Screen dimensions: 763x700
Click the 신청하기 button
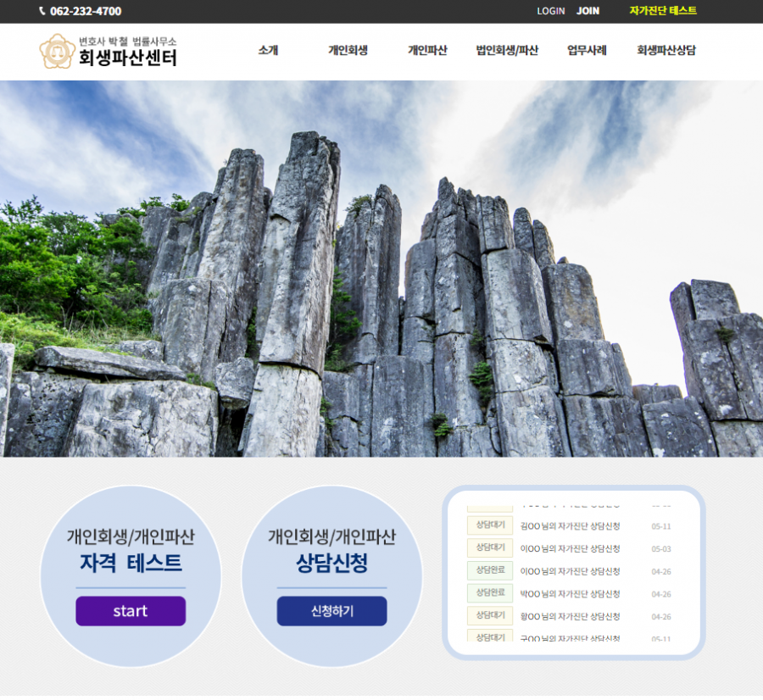tap(331, 611)
